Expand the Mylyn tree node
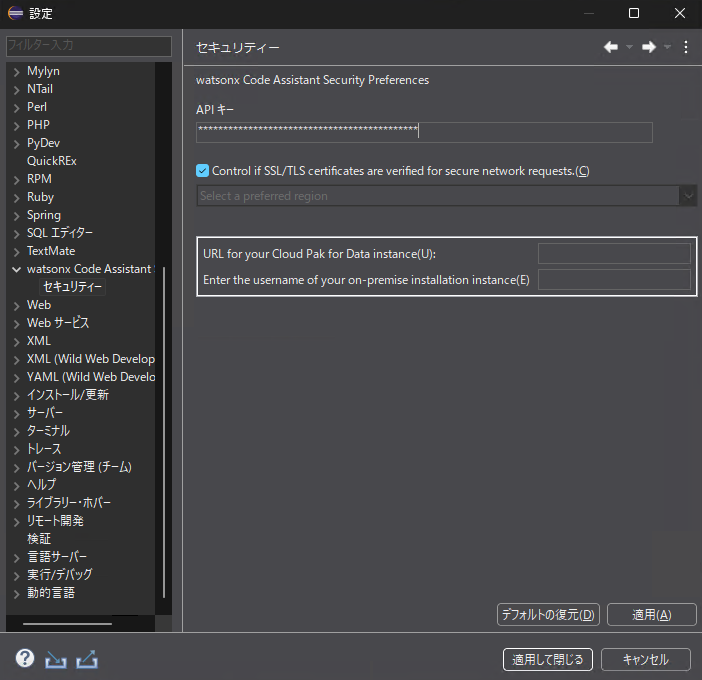702x680 pixels. click(x=17, y=72)
